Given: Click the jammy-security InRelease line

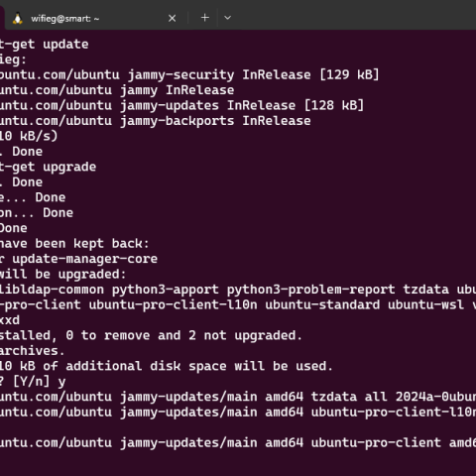Looking at the screenshot, I should (189, 75).
